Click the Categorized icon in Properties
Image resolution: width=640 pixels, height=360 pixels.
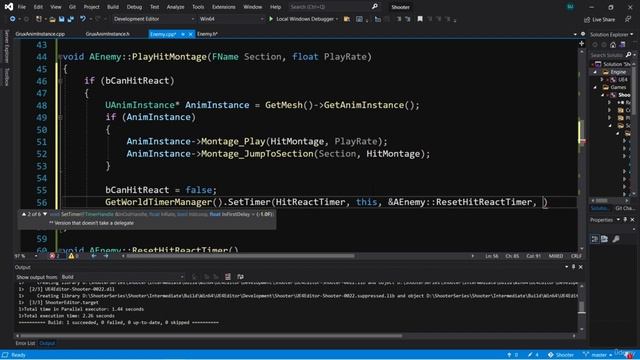click(x=595, y=239)
